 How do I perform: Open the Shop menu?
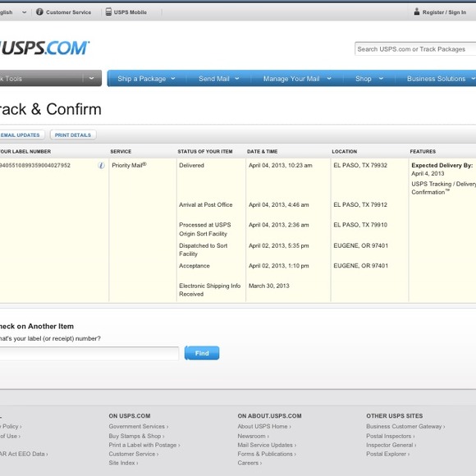pyautogui.click(x=364, y=79)
